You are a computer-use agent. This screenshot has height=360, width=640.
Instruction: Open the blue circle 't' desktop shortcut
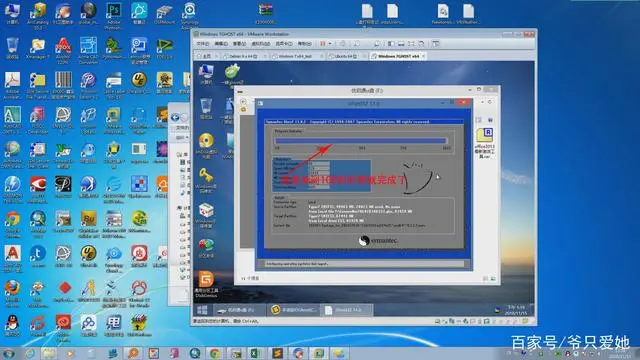[x=38, y=256]
